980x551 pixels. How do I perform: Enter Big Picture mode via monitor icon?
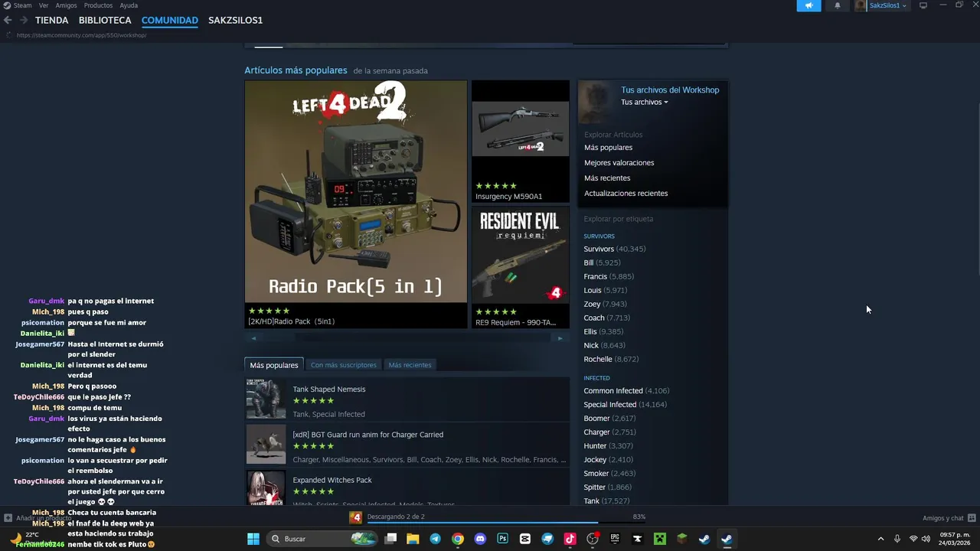923,5
